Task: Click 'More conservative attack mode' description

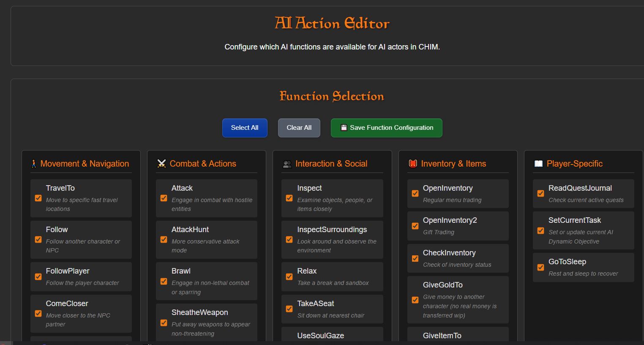Action: coord(205,246)
